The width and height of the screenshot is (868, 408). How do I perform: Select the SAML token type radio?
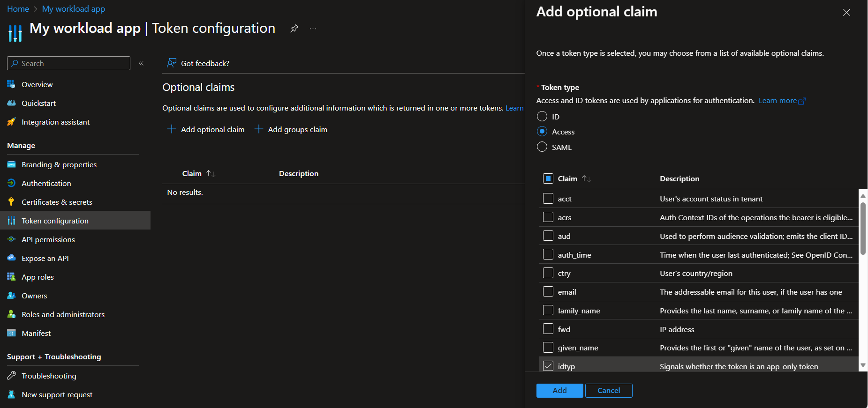(542, 147)
